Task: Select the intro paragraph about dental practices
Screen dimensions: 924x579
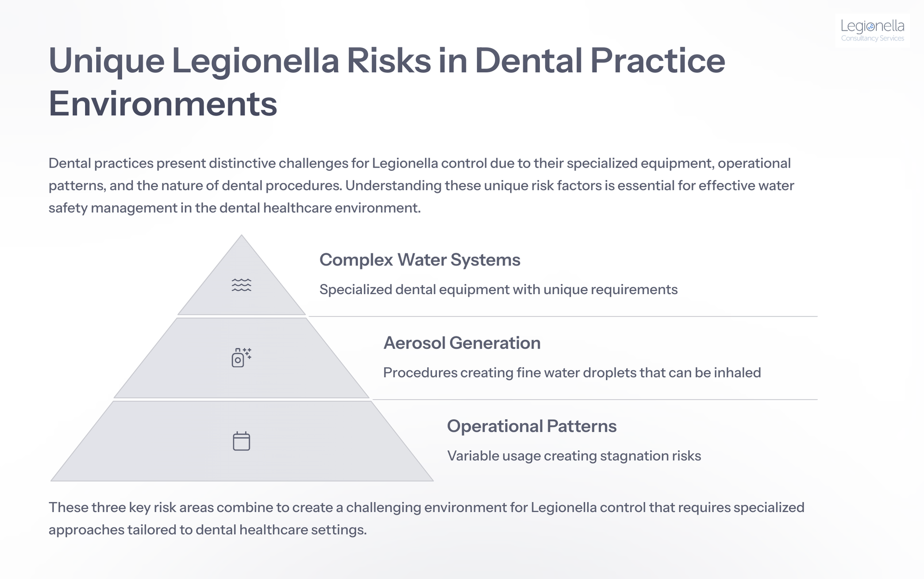Action: (421, 186)
